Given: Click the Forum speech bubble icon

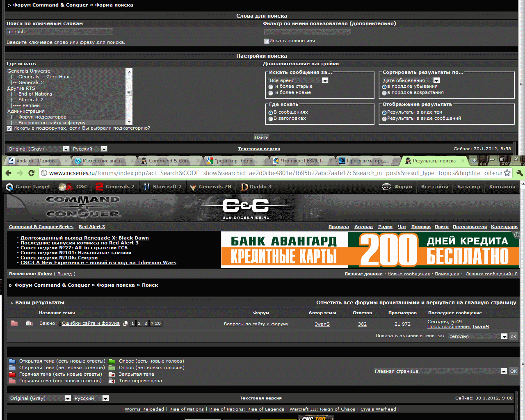Looking at the screenshot, I should point(386,187).
